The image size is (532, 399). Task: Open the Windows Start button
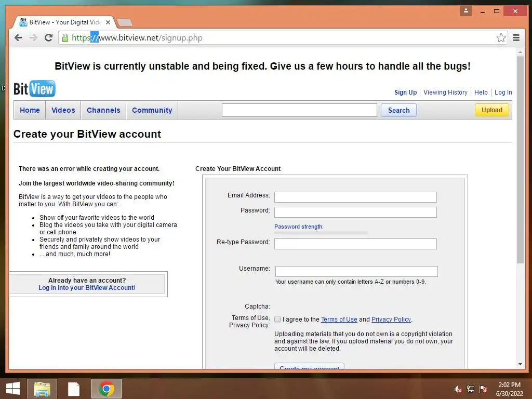pos(13,389)
